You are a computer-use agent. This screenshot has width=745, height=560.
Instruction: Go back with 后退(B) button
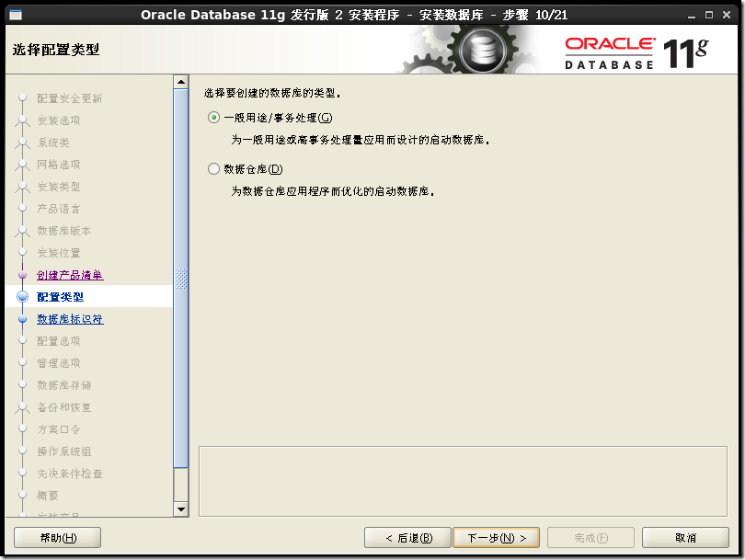(x=407, y=538)
